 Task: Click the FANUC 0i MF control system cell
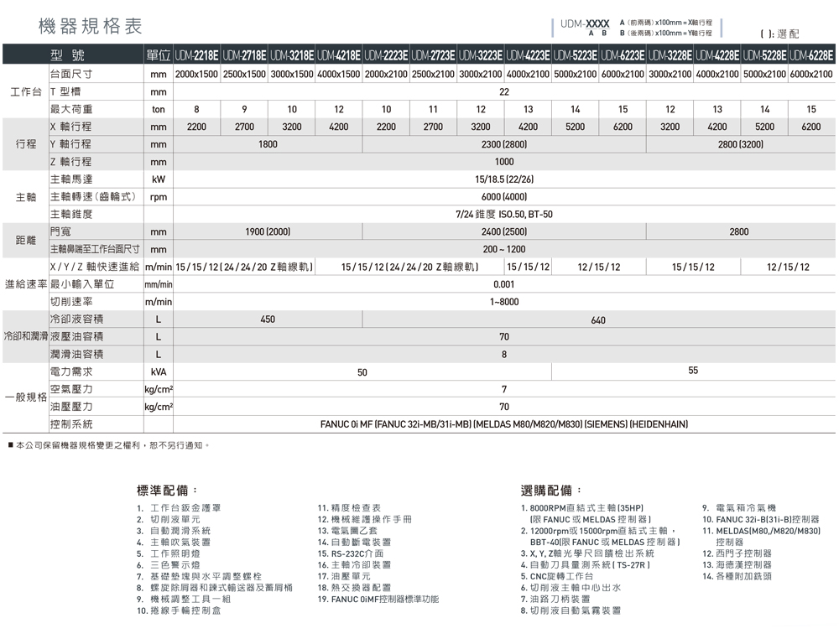(x=504, y=424)
